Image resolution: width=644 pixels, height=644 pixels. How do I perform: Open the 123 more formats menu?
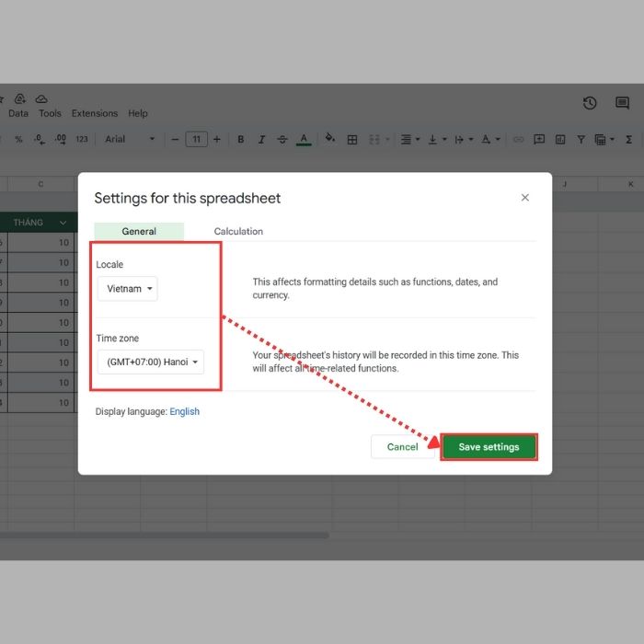82,139
